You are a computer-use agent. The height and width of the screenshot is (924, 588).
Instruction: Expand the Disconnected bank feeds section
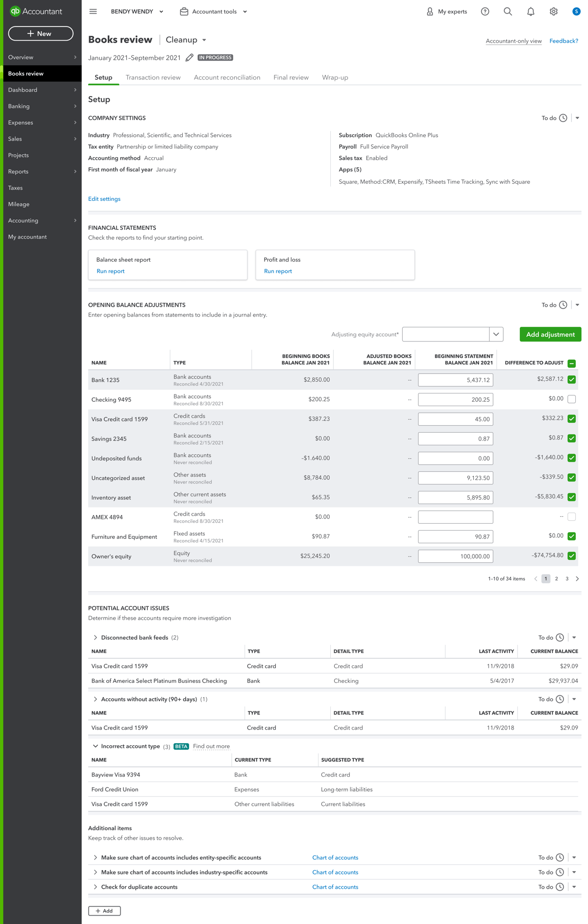(95, 637)
